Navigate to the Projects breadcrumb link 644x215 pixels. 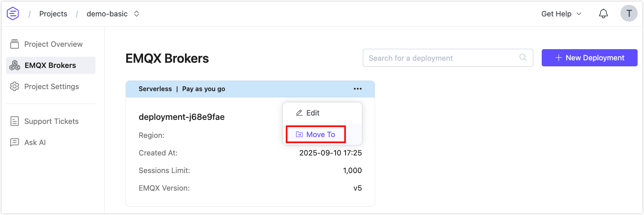pos(53,14)
